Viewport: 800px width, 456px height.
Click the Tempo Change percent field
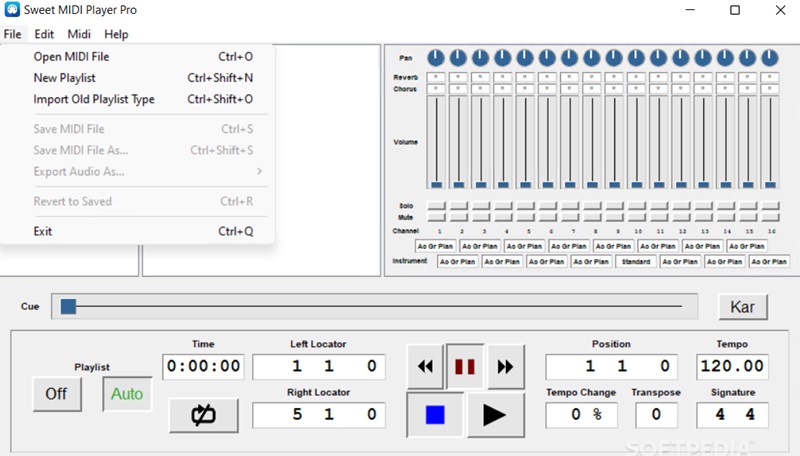point(582,415)
